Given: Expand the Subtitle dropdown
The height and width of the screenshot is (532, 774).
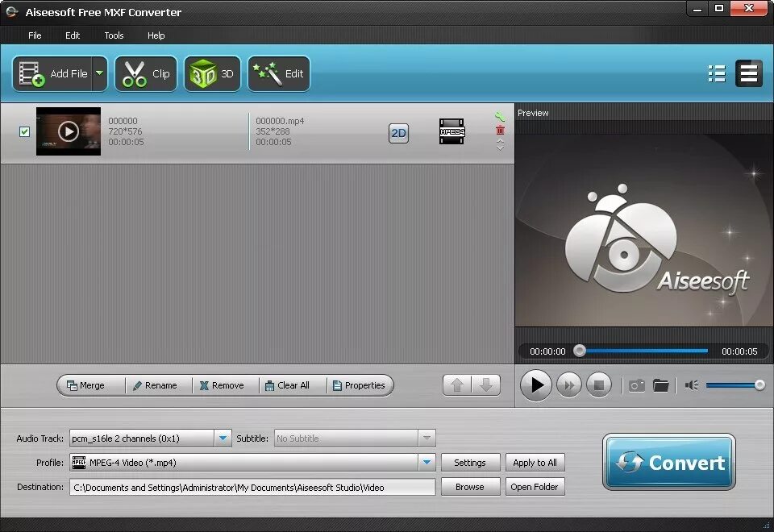Looking at the screenshot, I should pos(427,438).
